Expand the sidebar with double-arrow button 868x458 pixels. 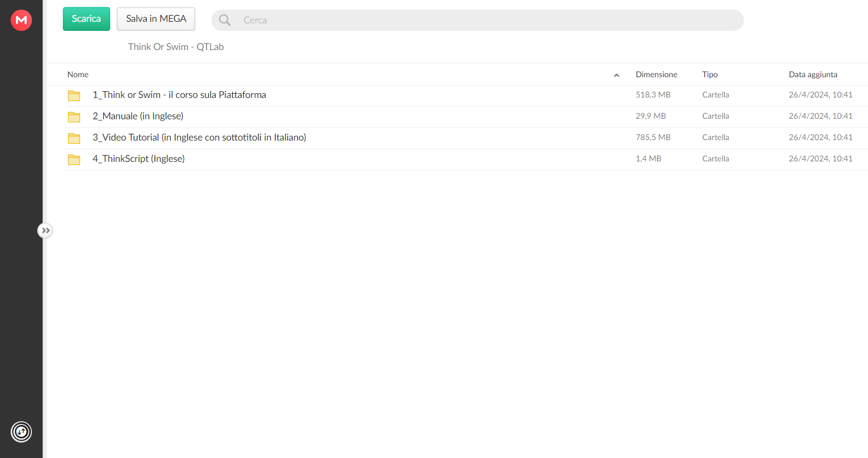[46, 231]
